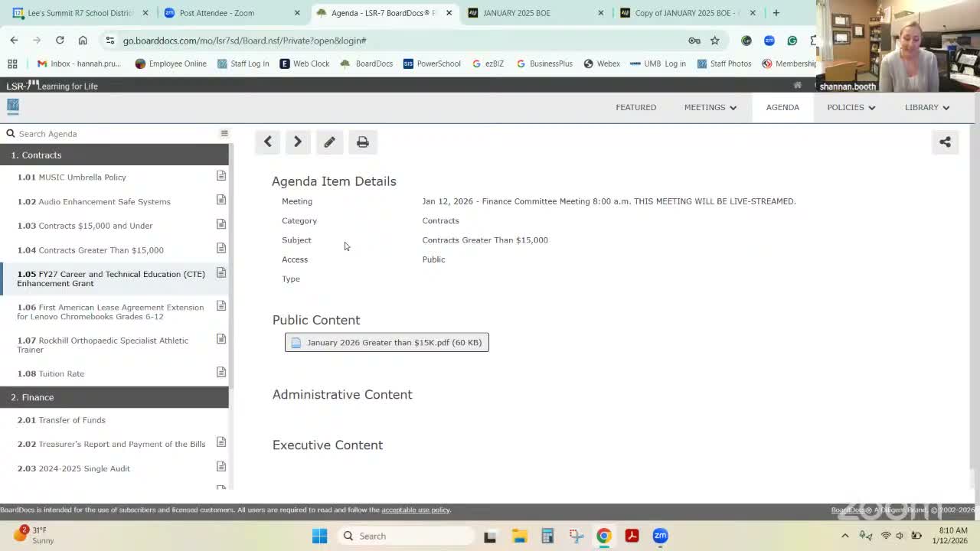
Task: Go to previous agenda item arrow
Action: 268,142
